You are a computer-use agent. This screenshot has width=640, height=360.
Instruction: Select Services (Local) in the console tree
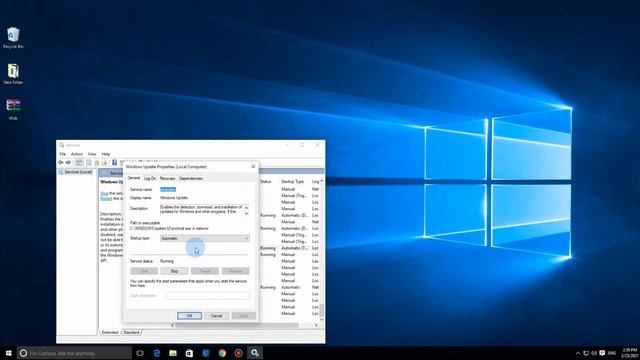[76, 172]
